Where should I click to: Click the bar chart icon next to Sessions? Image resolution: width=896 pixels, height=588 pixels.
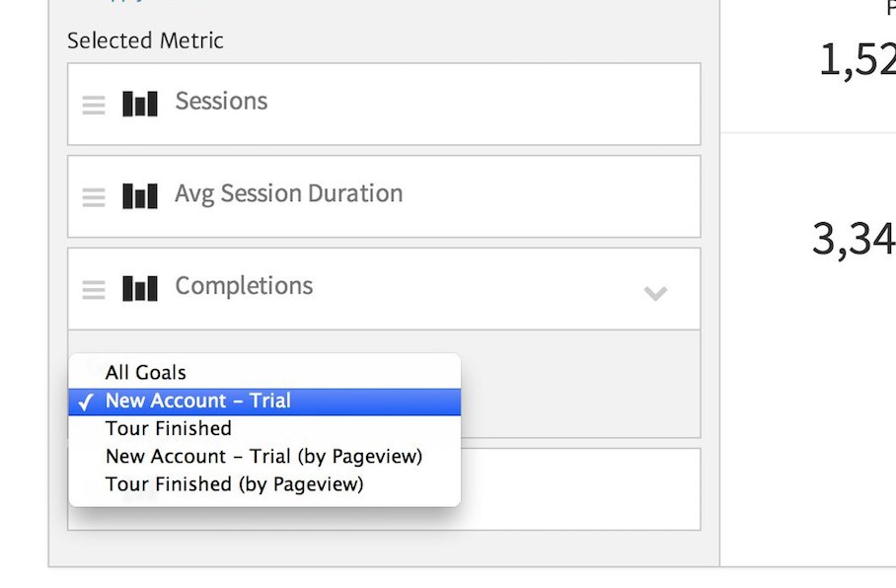pos(140,104)
